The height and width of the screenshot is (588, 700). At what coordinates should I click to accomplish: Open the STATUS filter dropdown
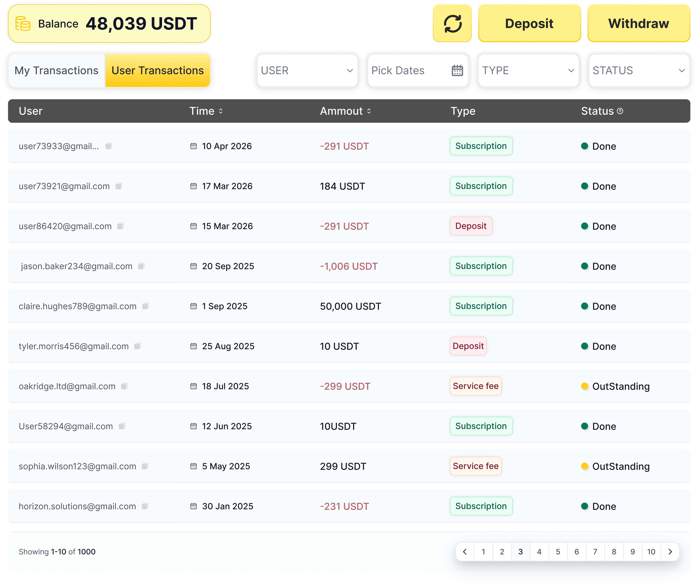639,70
